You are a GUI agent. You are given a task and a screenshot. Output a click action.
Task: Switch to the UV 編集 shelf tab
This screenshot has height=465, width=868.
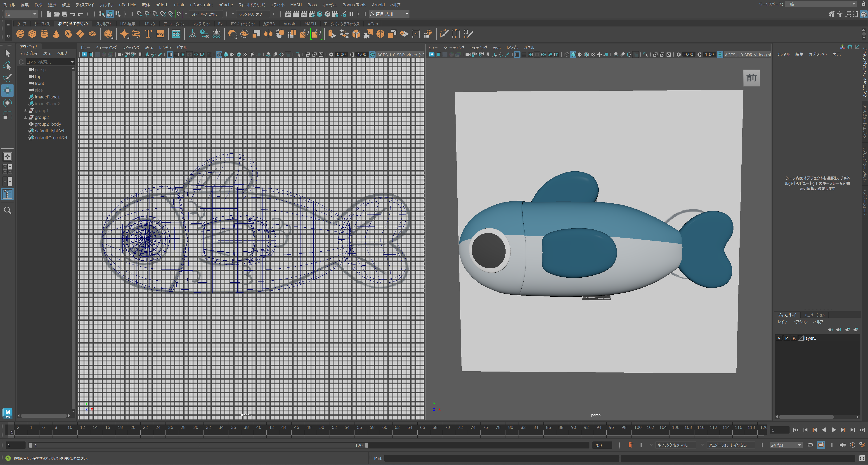(x=128, y=24)
